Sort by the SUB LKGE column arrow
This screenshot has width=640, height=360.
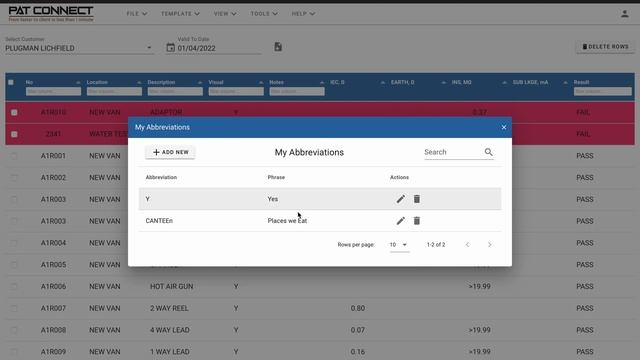tap(565, 82)
